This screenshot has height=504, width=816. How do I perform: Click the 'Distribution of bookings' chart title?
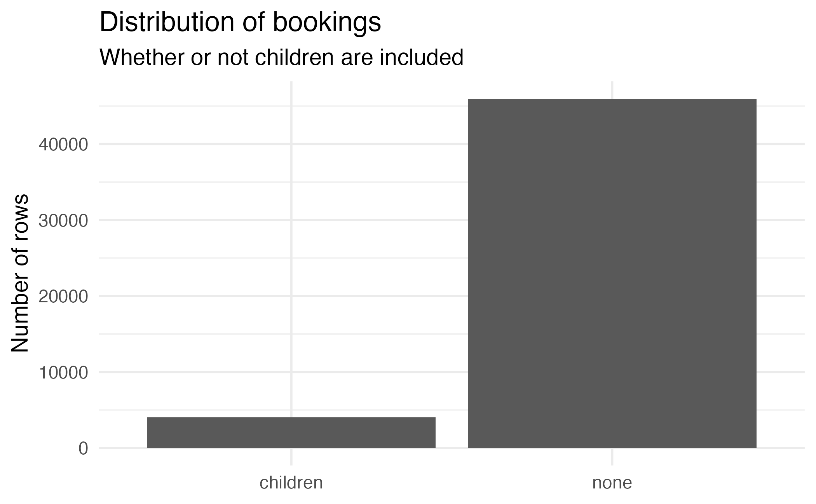tap(240, 23)
